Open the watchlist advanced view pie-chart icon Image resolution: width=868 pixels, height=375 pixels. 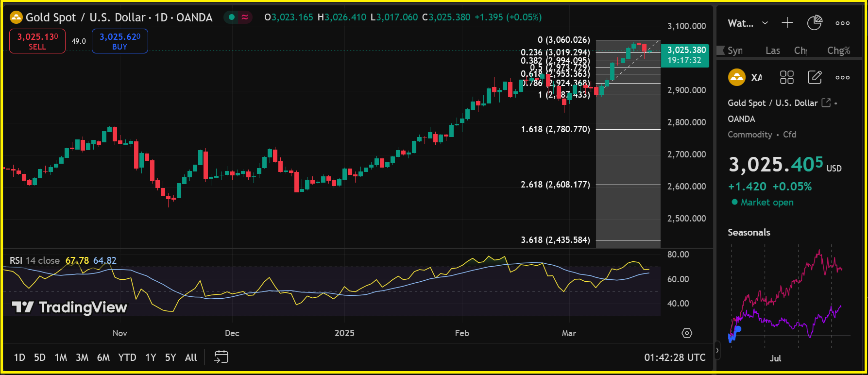[x=814, y=23]
